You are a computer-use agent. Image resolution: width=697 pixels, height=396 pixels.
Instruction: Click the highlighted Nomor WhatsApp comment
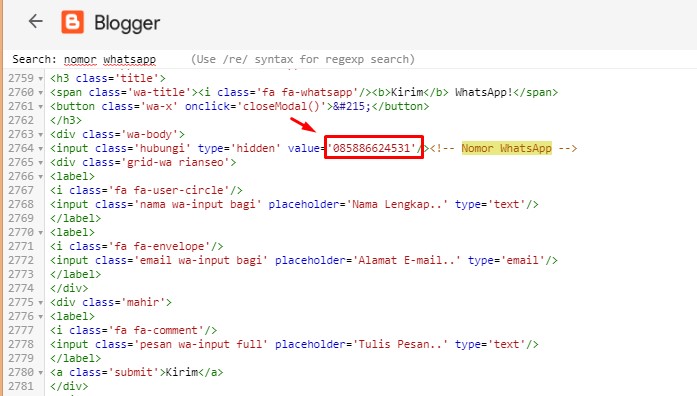pos(506,148)
